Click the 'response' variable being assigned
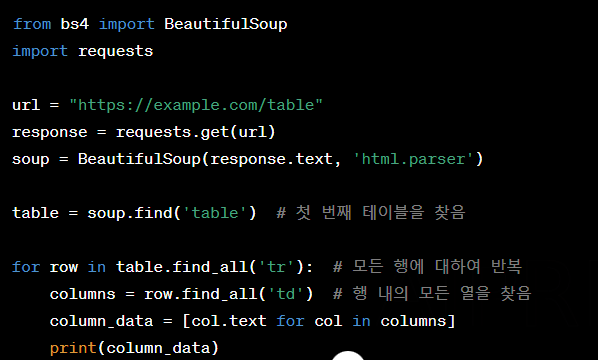 [x=50, y=132]
